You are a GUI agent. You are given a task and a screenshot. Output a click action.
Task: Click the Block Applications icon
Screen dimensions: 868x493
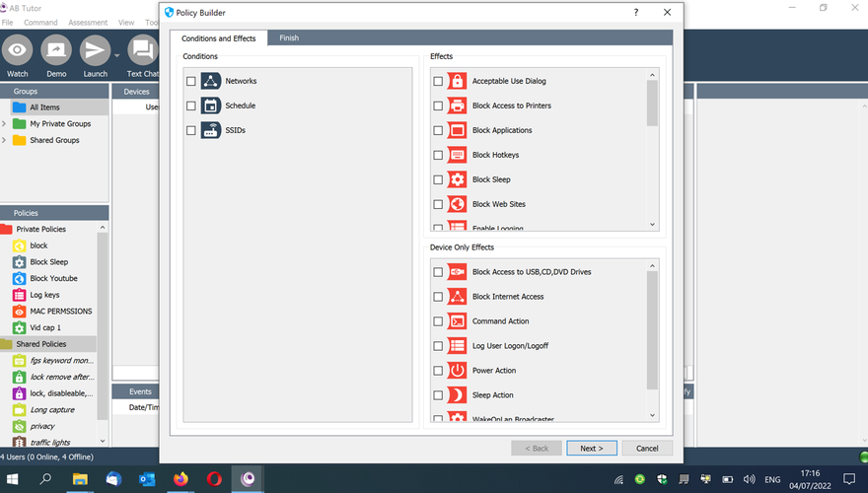pos(458,130)
